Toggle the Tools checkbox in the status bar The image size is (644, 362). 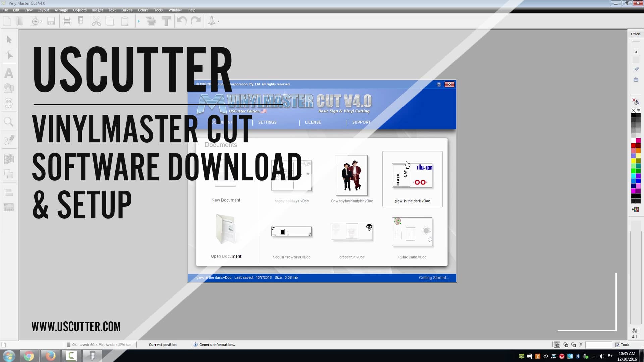coord(618,345)
